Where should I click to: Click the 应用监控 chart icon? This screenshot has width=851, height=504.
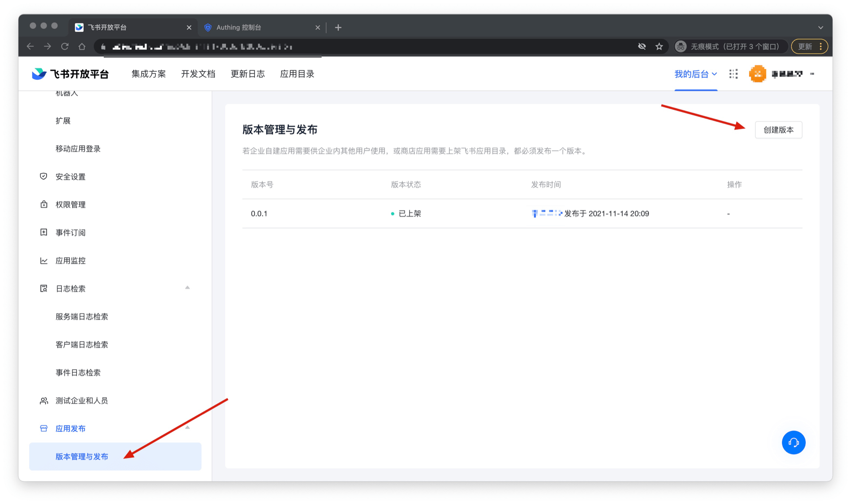pyautogui.click(x=43, y=261)
